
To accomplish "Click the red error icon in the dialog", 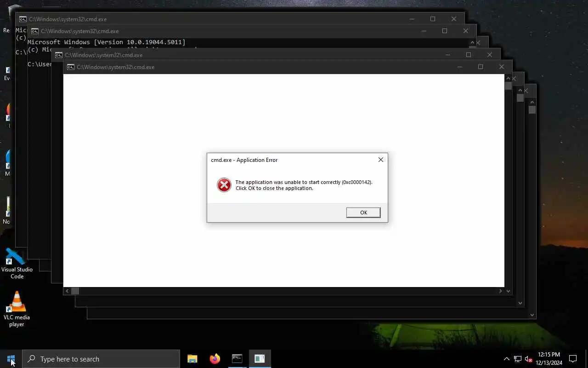I will 224,185.
